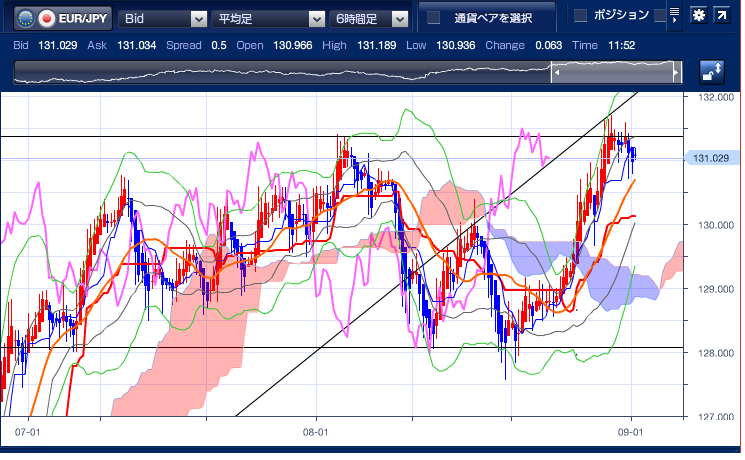Click the 130.000 price axis label
This screenshot has width=745, height=460.
coord(716,225)
